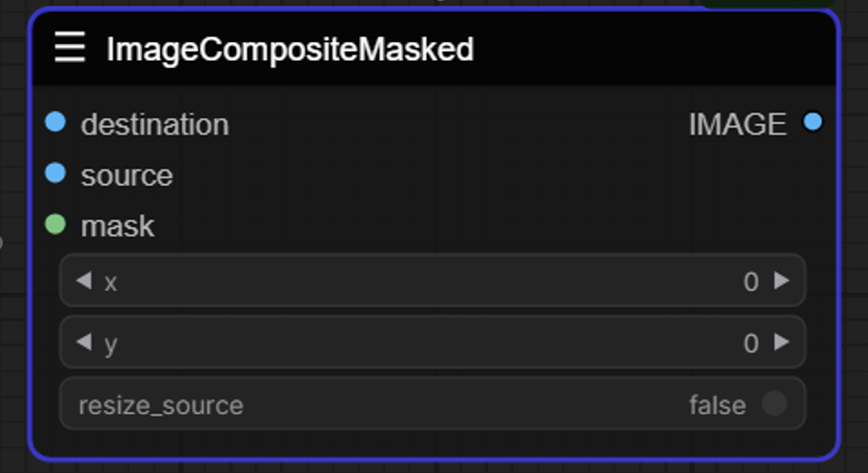Click the mask input label
This screenshot has width=868, height=473.
point(117,226)
